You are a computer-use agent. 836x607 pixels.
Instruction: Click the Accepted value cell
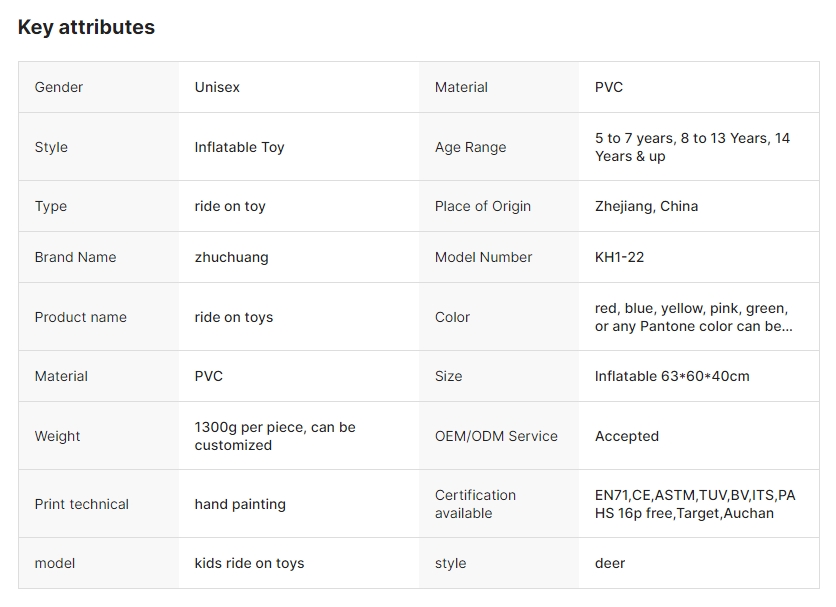click(x=626, y=436)
